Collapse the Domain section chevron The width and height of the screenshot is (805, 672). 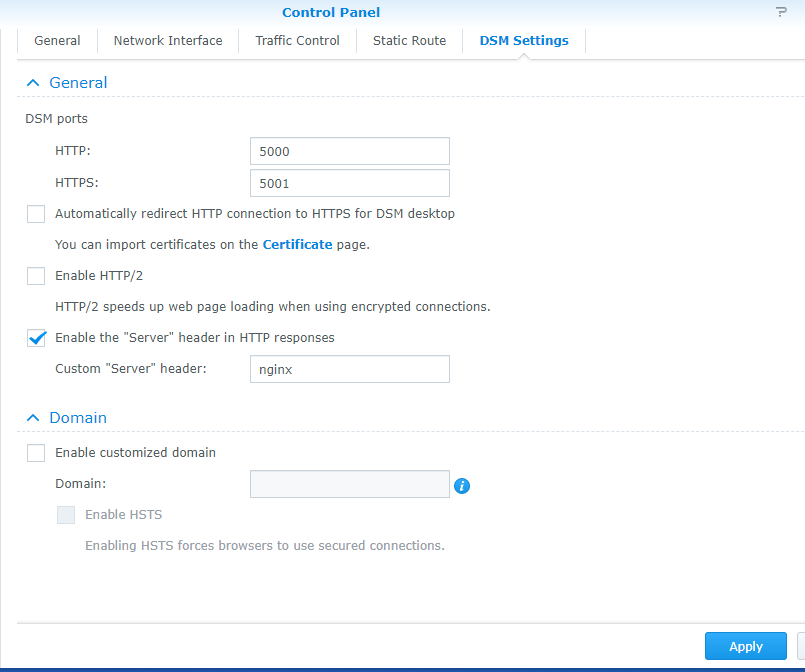[x=33, y=418]
